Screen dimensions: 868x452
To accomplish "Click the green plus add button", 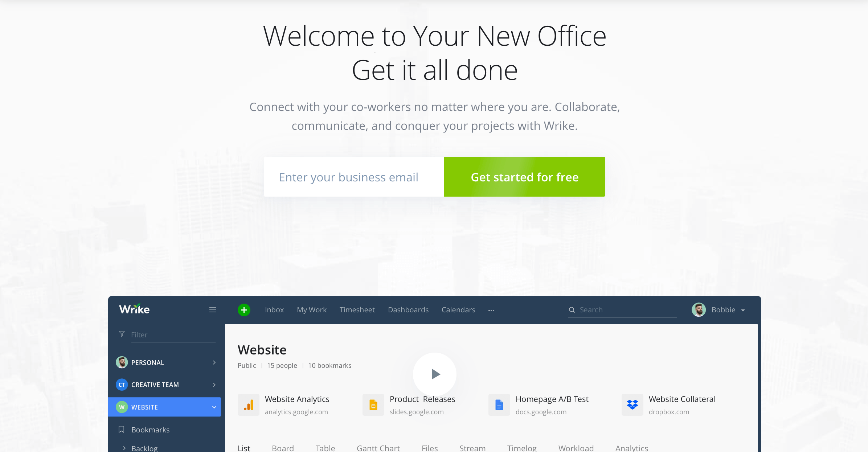I will pyautogui.click(x=243, y=309).
